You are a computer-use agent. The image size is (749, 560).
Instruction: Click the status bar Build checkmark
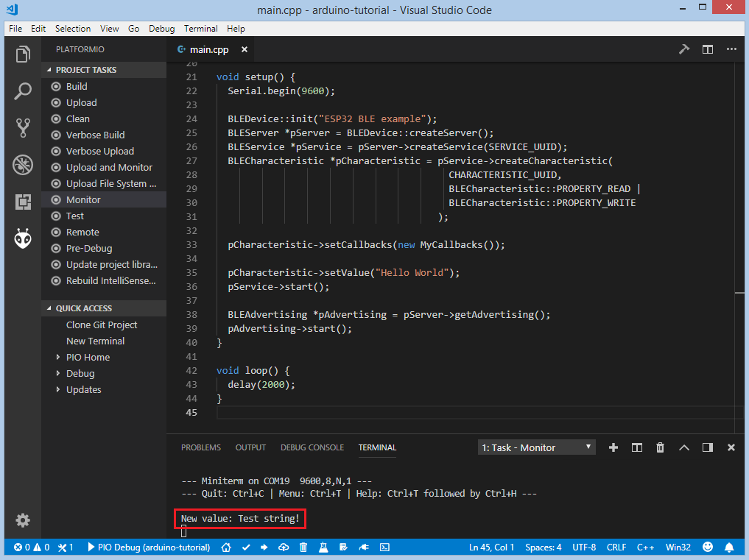click(x=246, y=547)
